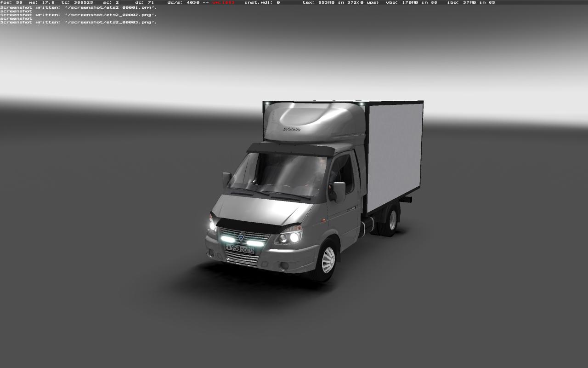Screen dimensions: 588x368
Task: Click the truck's windshield
Action: pyautogui.click(x=276, y=172)
